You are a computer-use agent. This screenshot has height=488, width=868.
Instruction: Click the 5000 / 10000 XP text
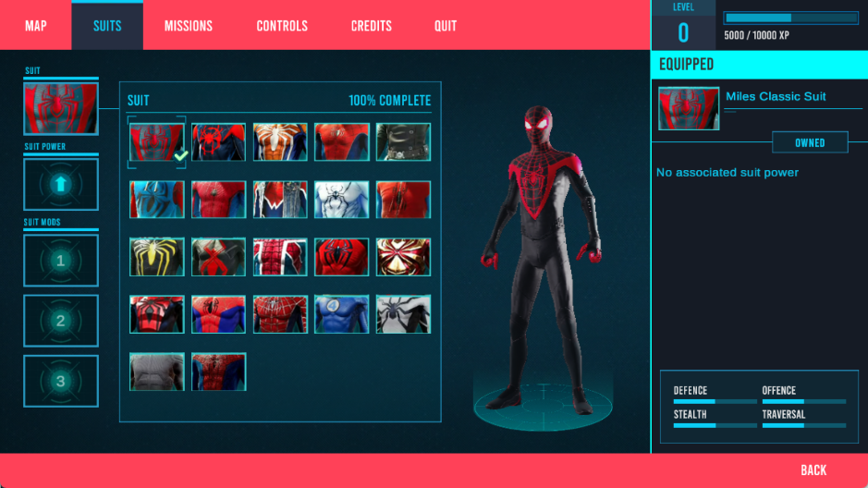(x=757, y=35)
